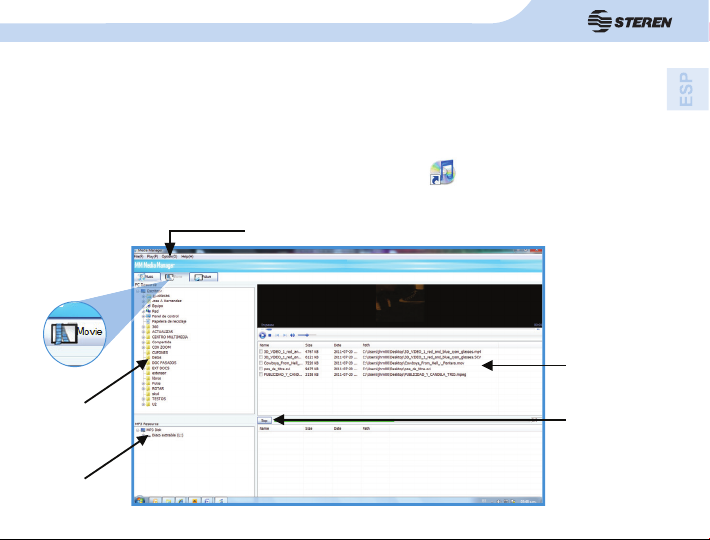Select the Disco extraíble (I:) drive
Screen dimensions: 710x540
pyautogui.click(x=167, y=435)
